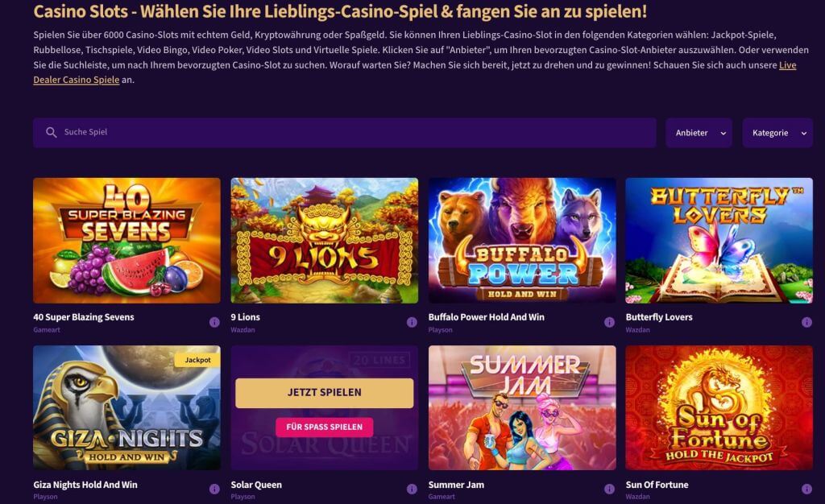Screen dimensions: 825x504
Task: Click the info icon next to 9 Lions
Action: coord(412,322)
